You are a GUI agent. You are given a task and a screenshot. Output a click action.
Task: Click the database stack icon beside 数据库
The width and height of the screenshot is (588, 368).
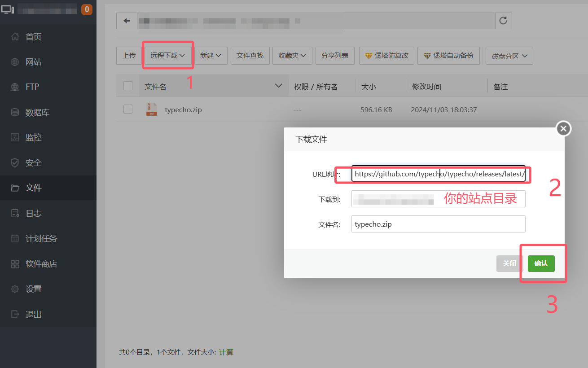click(15, 112)
